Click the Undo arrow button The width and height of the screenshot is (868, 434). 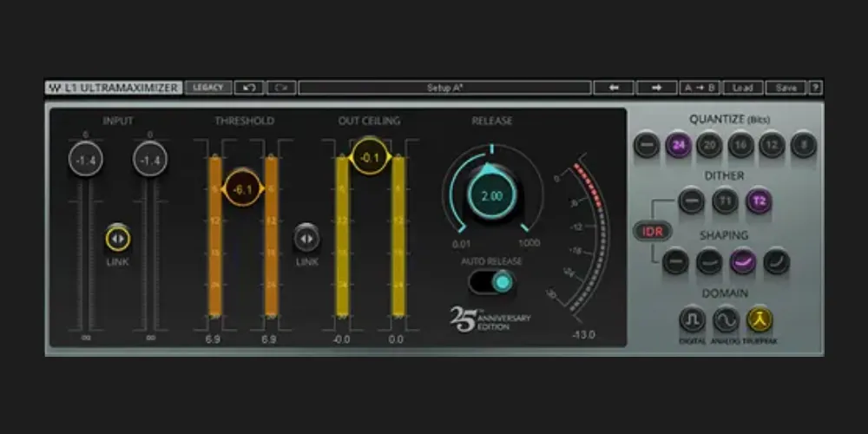tap(249, 88)
